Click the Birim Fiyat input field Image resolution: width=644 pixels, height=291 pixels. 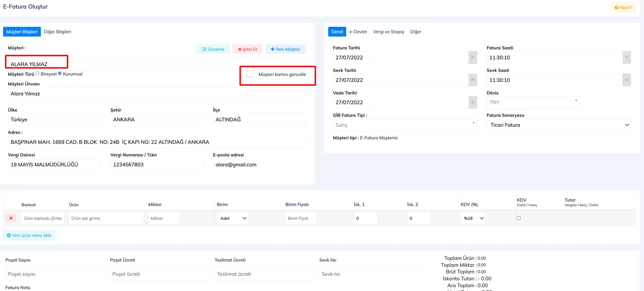point(301,218)
